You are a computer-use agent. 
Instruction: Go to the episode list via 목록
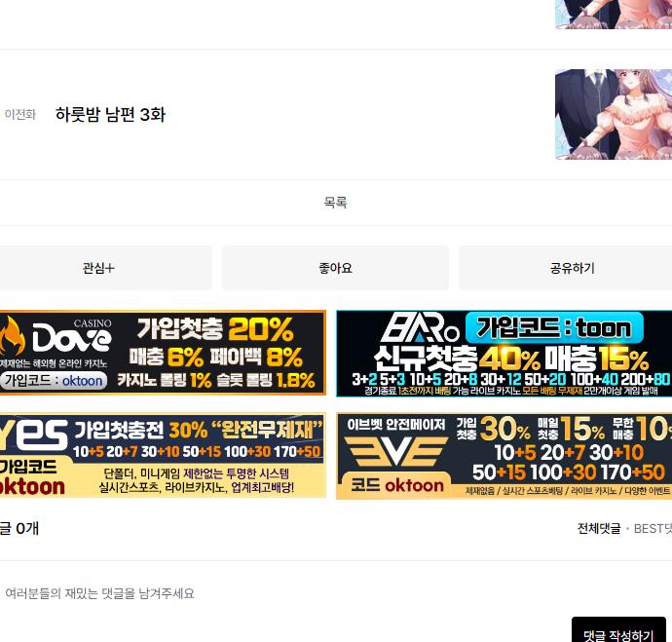[x=335, y=203]
